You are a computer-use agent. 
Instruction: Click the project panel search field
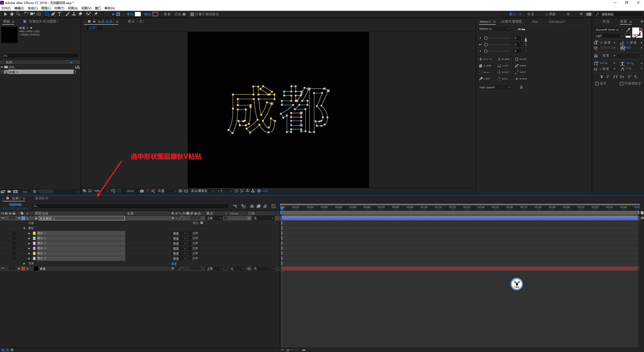click(40, 56)
